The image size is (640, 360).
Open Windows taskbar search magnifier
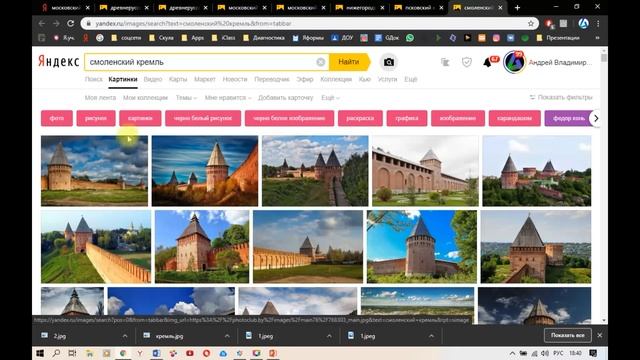56,353
